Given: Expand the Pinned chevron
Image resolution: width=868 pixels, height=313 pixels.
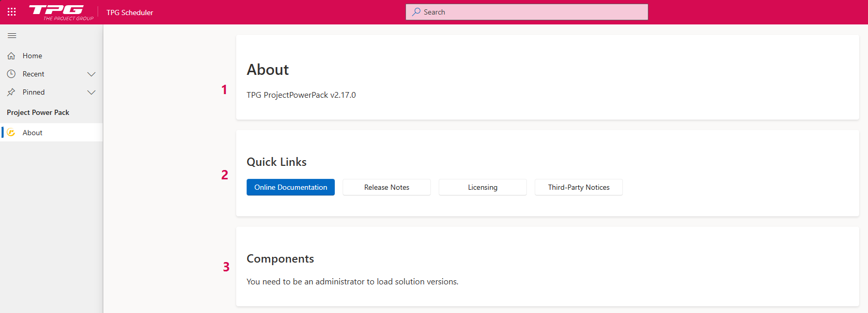Looking at the screenshot, I should tap(91, 93).
